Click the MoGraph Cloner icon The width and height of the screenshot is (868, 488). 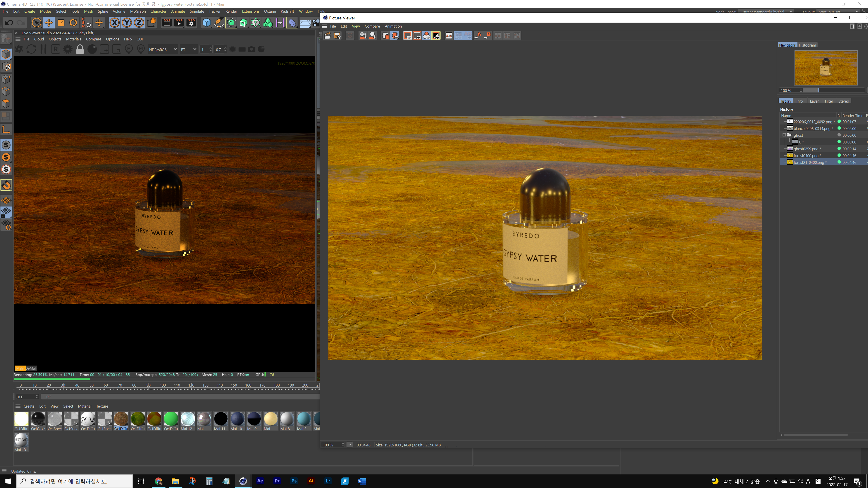coord(268,23)
